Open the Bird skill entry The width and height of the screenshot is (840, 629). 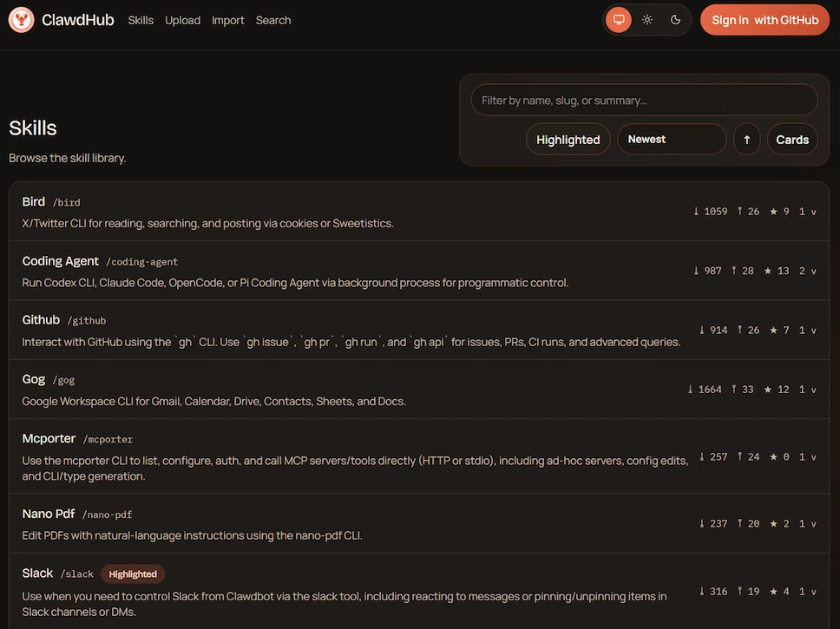pos(34,202)
